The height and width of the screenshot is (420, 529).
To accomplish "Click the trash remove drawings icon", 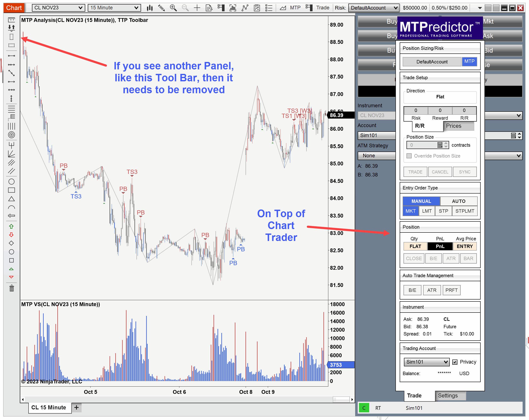I will click(12, 288).
